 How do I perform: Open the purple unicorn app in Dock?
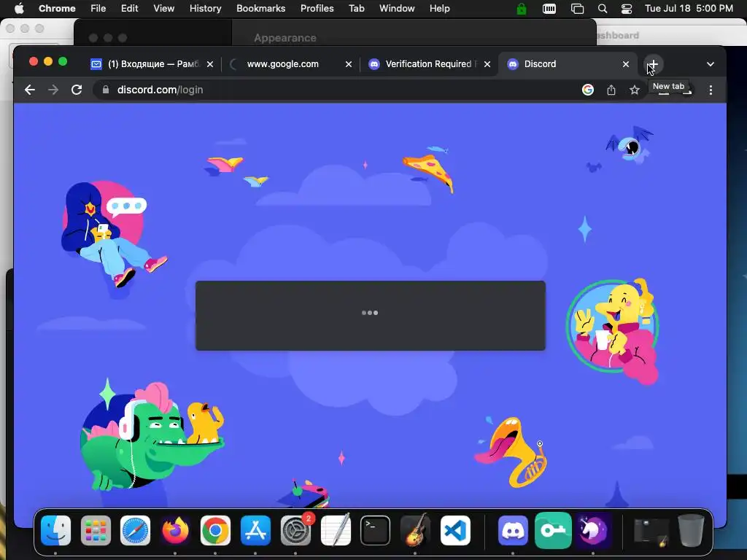[x=592, y=530]
